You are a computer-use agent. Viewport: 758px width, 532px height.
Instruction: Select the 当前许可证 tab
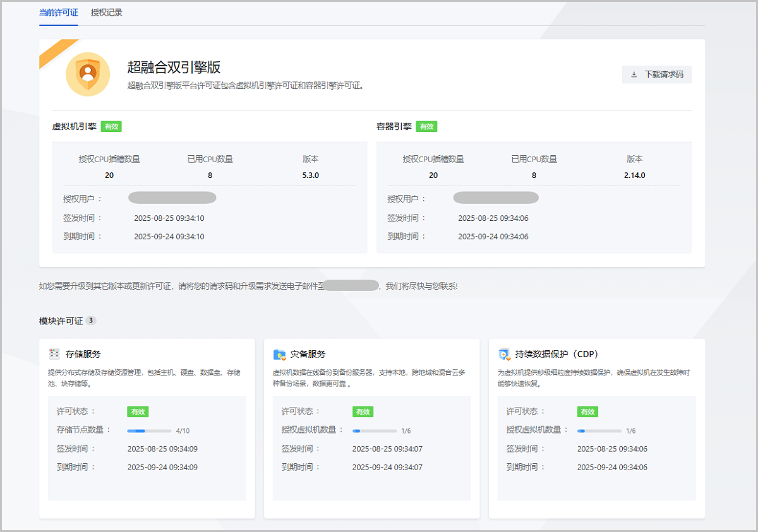click(x=59, y=13)
